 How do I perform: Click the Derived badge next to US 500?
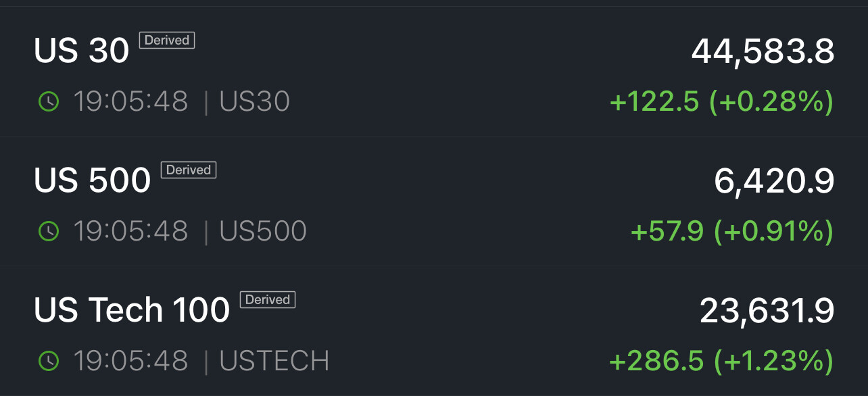coord(189,170)
